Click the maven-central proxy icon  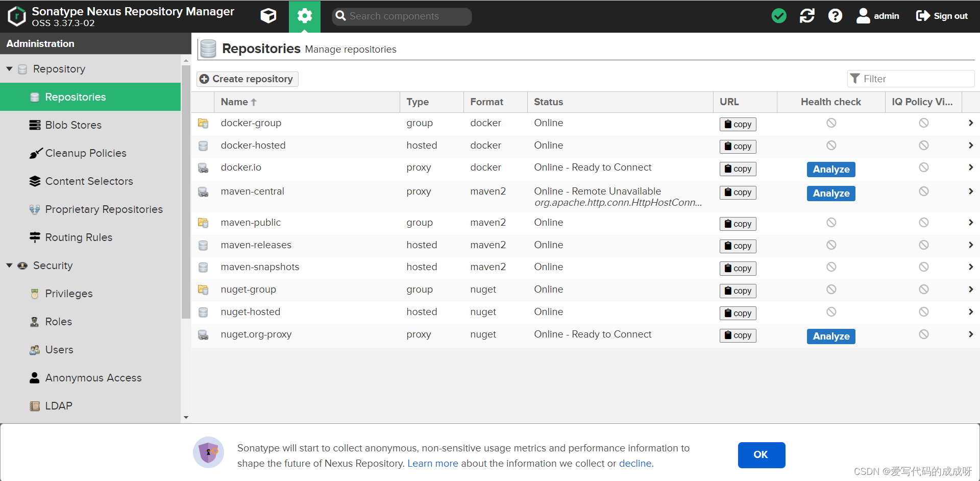pyautogui.click(x=203, y=192)
